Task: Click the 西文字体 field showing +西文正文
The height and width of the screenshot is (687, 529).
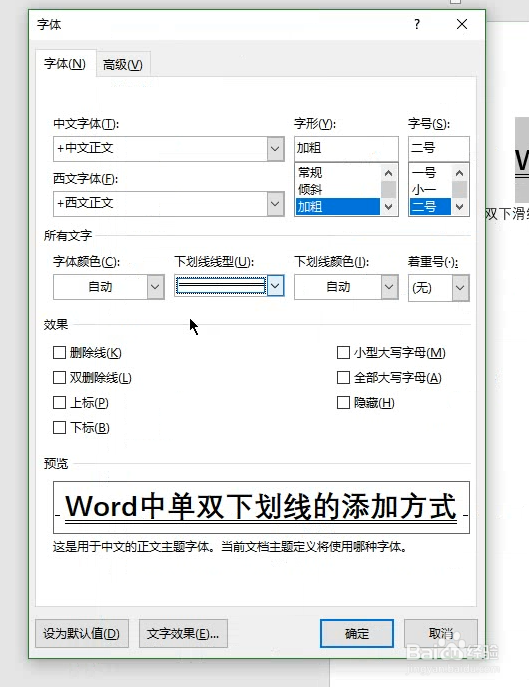Action: 160,203
